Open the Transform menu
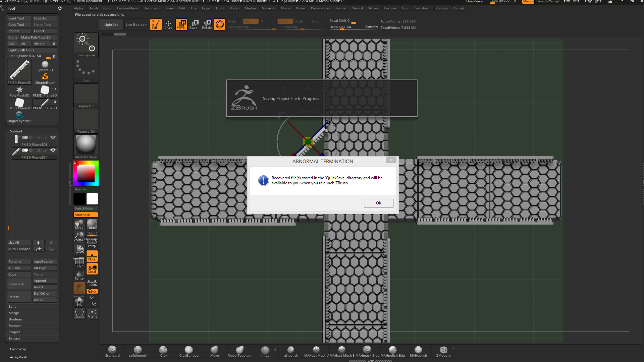The width and height of the screenshot is (644, 362). click(x=422, y=8)
